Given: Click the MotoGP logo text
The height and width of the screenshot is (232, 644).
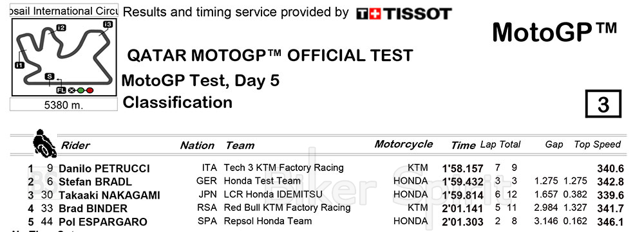Looking at the screenshot, I should (x=554, y=31).
